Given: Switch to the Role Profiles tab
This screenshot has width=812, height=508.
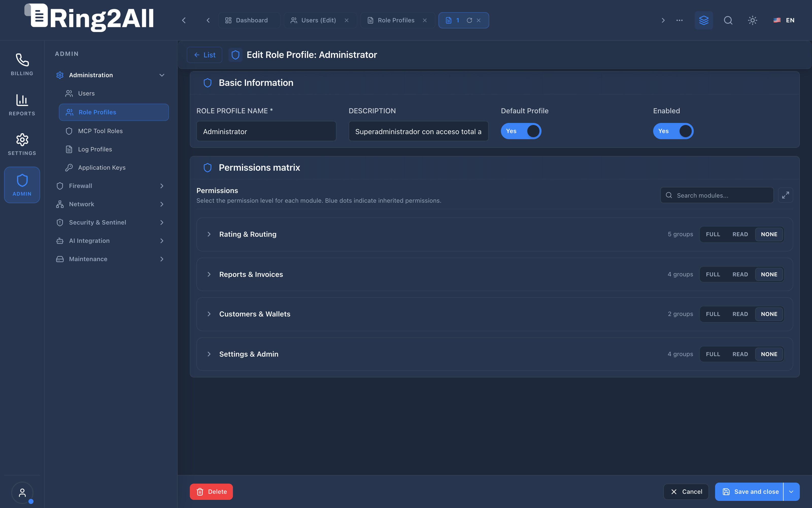Looking at the screenshot, I should point(396,20).
